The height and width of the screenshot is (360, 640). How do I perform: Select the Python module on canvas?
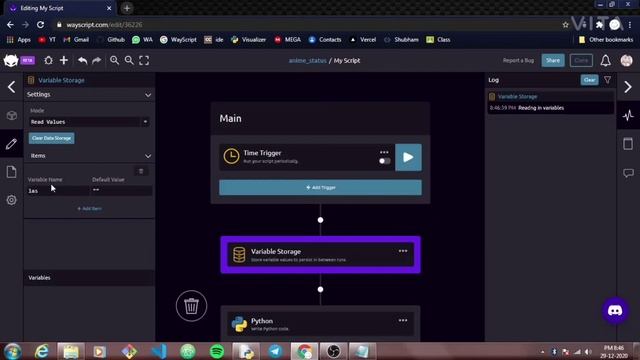pyautogui.click(x=320, y=324)
